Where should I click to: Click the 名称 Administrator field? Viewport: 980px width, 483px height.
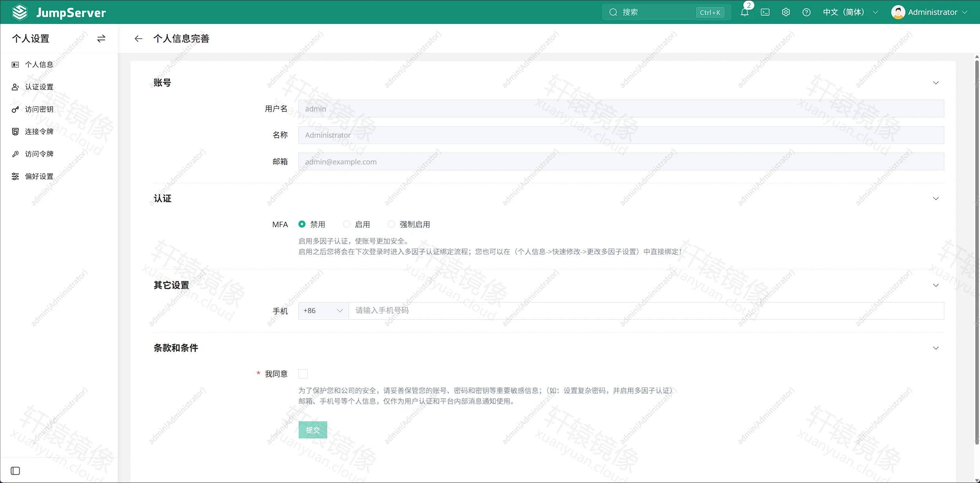621,135
